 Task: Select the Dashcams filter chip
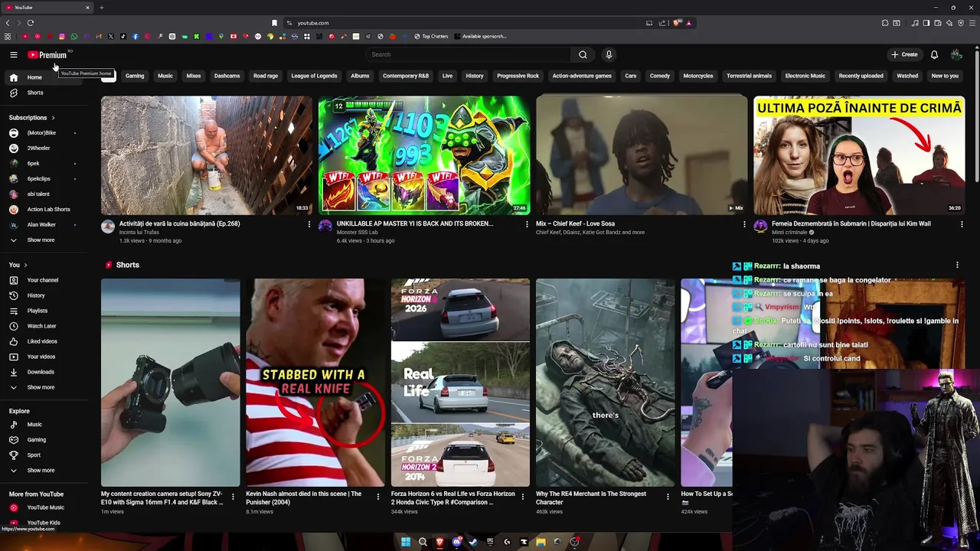point(227,76)
